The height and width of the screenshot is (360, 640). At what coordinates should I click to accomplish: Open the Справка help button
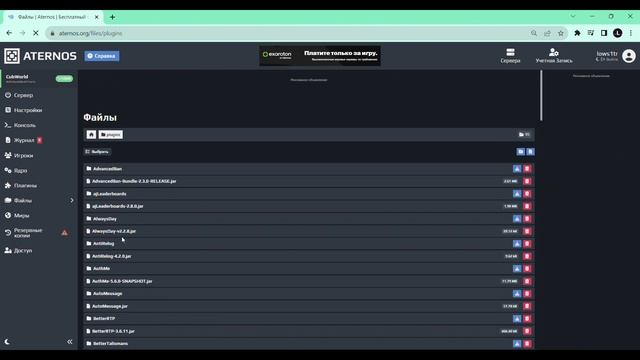point(102,56)
